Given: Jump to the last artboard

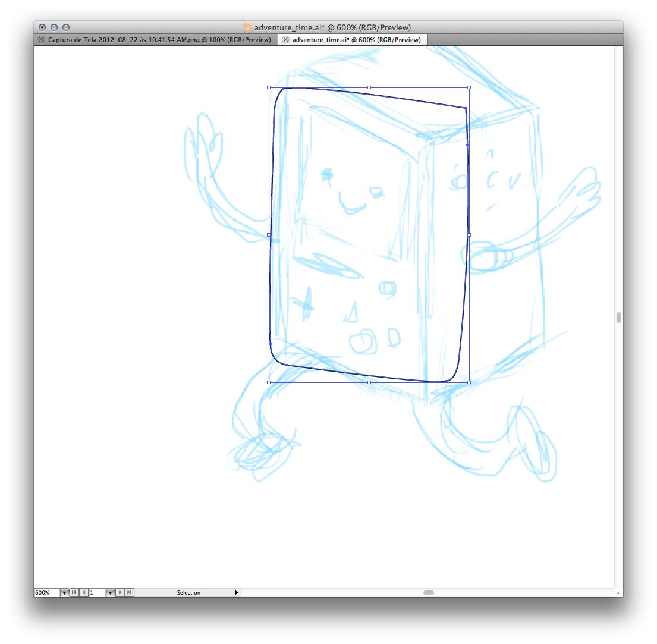Looking at the screenshot, I should coord(129,592).
